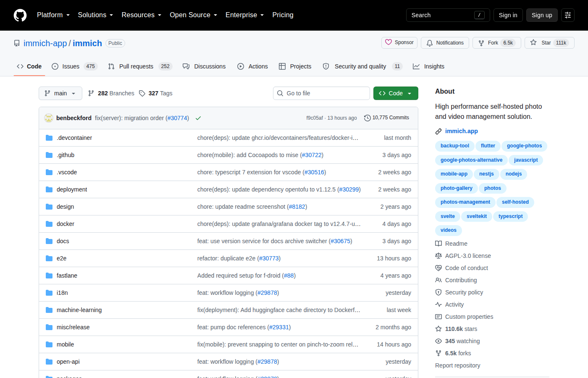Image resolution: width=588 pixels, height=378 pixels.
Task: Open the accessibility settings icon in header
Action: point(568,15)
